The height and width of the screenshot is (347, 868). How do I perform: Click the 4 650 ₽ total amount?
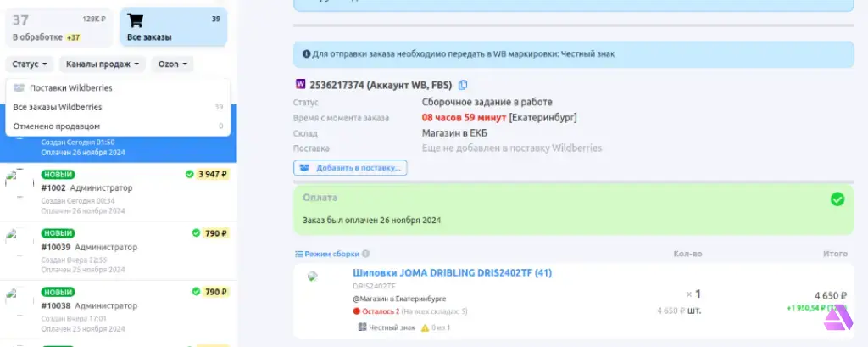[831, 295]
